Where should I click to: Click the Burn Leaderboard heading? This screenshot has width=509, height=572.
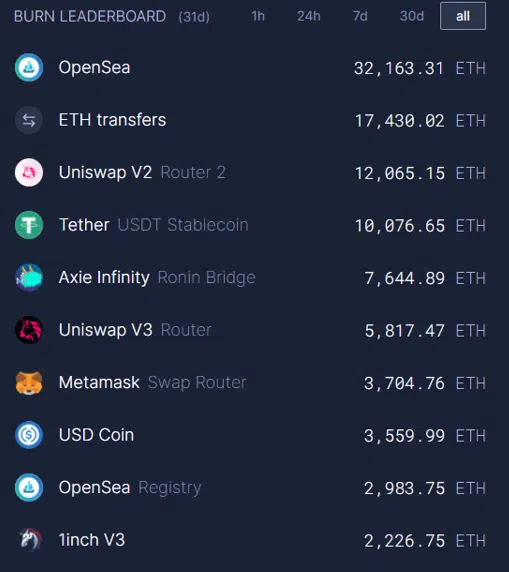click(x=90, y=16)
